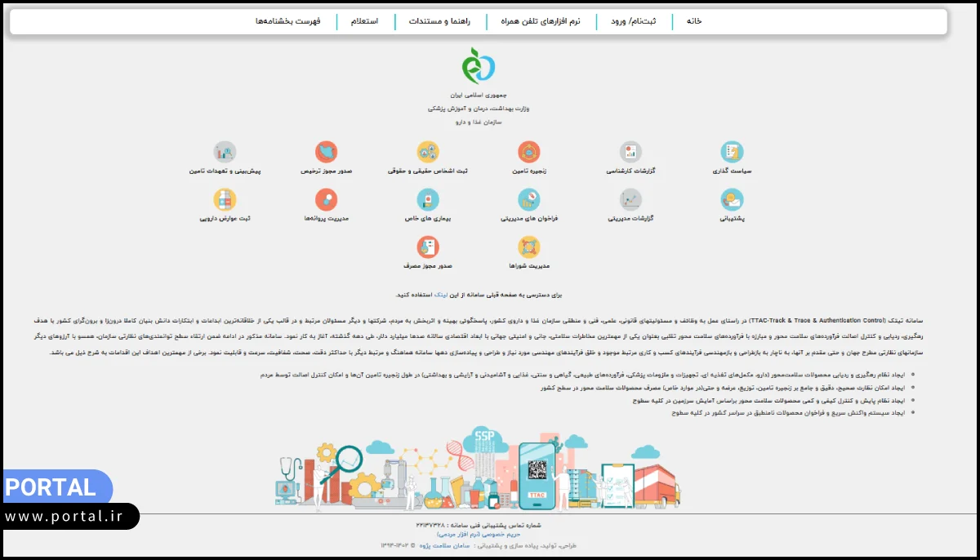
Task: Open the سیاست گذاری (Policy Making) icon
Action: 732,153
